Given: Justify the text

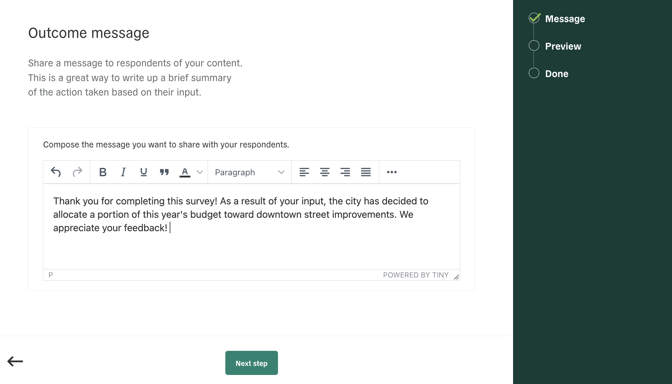Looking at the screenshot, I should tap(366, 172).
